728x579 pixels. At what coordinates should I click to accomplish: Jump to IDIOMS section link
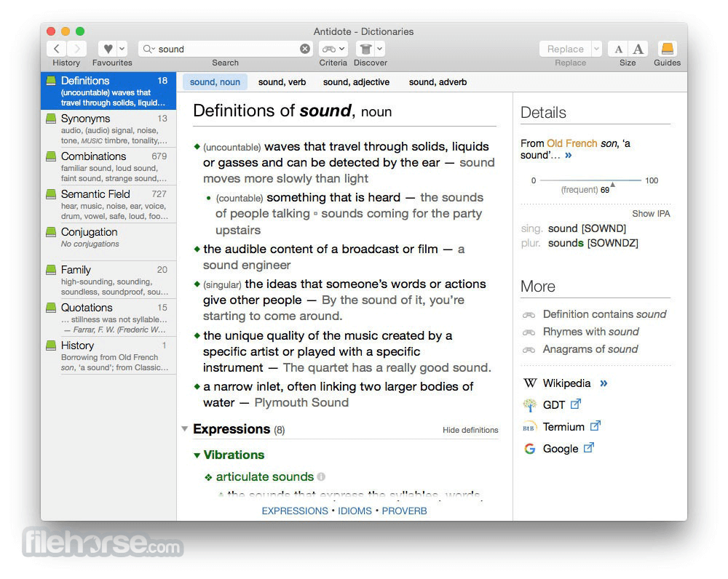click(x=355, y=511)
